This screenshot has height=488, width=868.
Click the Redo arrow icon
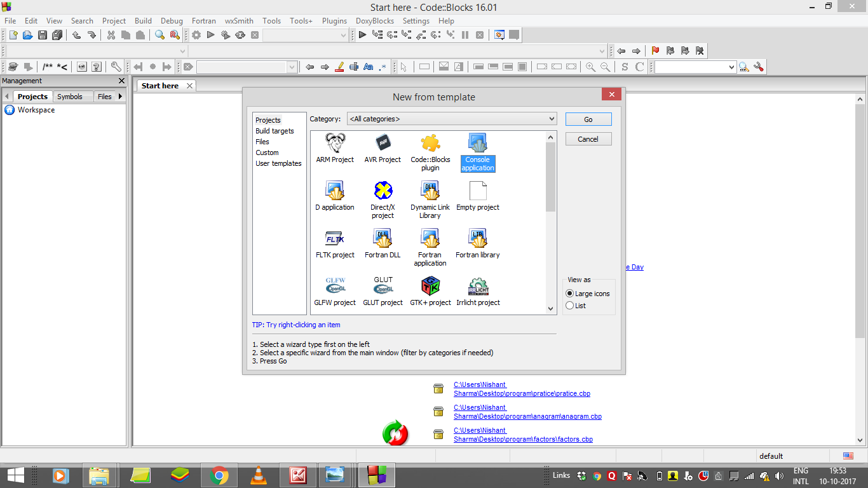92,35
